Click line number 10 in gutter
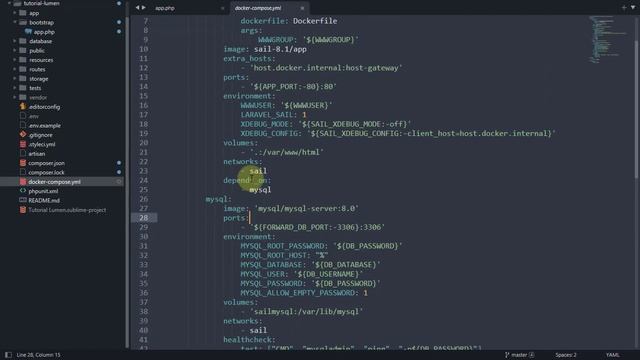Screen dimensions: 640x360 (144, 49)
